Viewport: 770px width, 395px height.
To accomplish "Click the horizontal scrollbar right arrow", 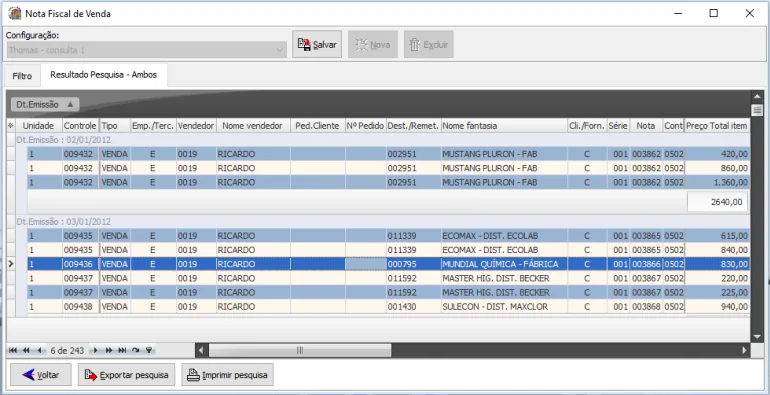I will (x=744, y=350).
